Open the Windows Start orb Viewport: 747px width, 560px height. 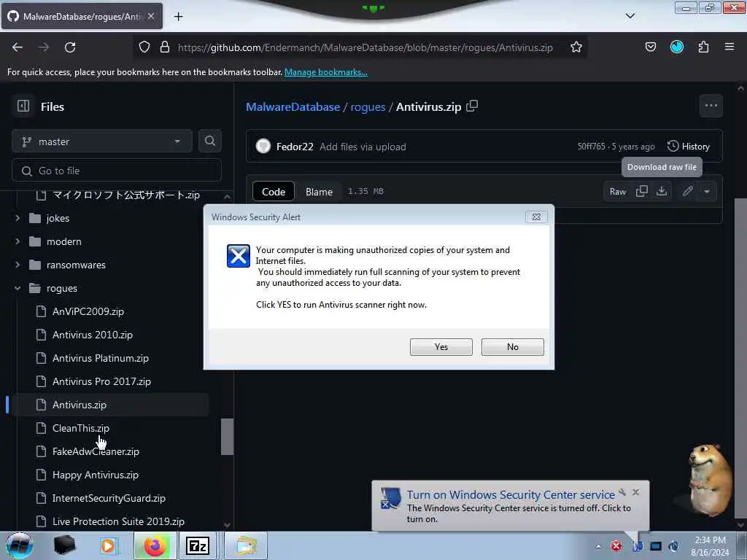[20, 545]
